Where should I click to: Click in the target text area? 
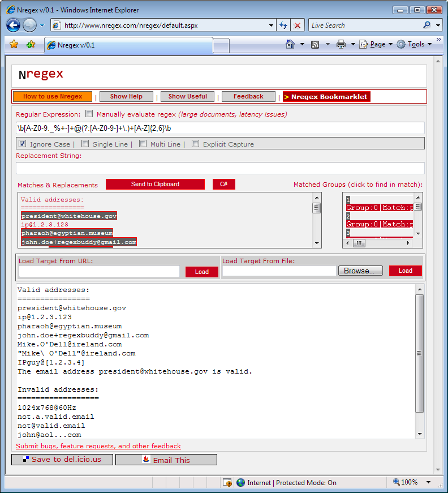(216, 362)
